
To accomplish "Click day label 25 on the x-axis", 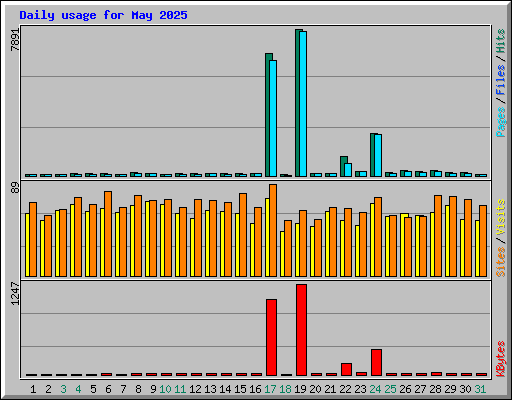I will coord(390,389).
